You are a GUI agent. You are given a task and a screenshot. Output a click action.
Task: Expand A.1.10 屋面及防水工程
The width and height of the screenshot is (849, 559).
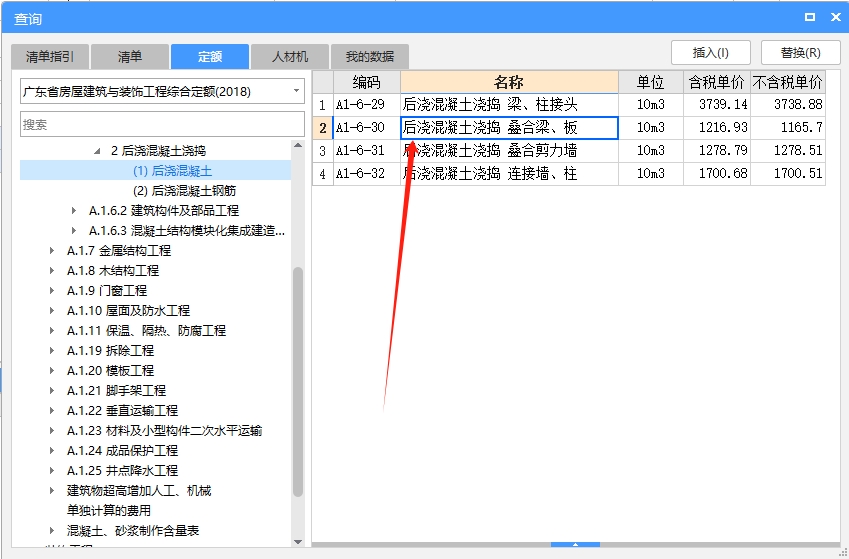(52, 311)
